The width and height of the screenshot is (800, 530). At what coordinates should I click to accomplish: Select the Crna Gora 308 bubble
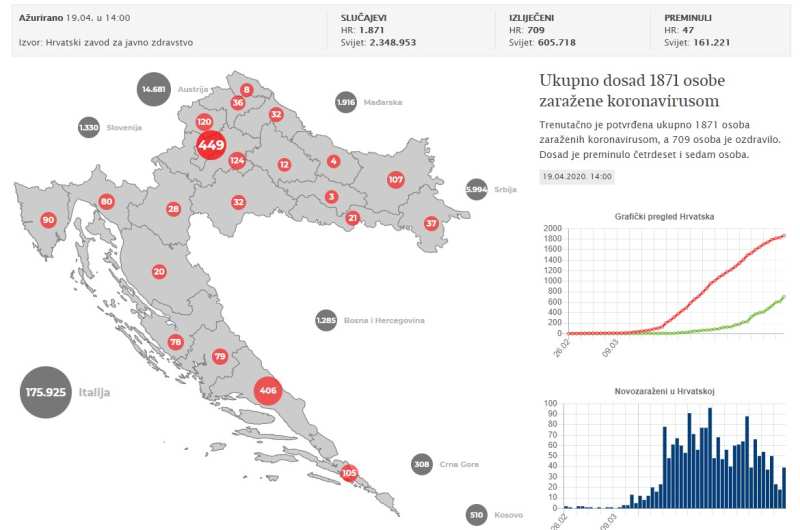coord(422,464)
